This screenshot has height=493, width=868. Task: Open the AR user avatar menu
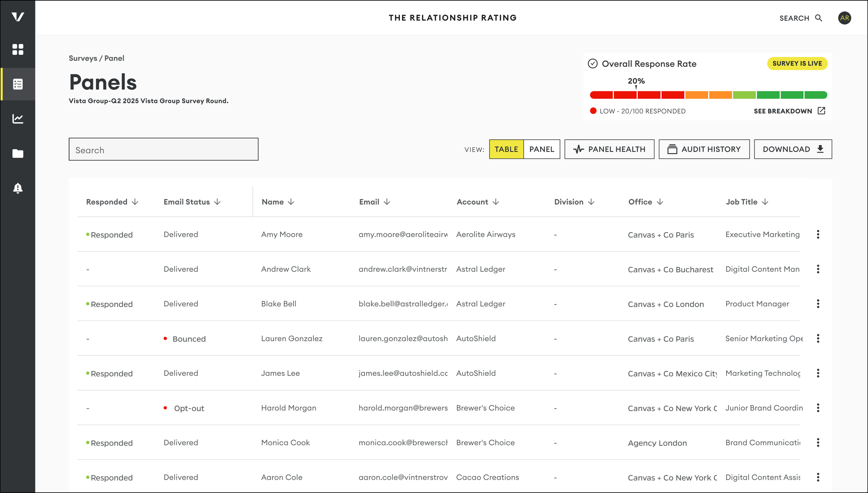844,18
